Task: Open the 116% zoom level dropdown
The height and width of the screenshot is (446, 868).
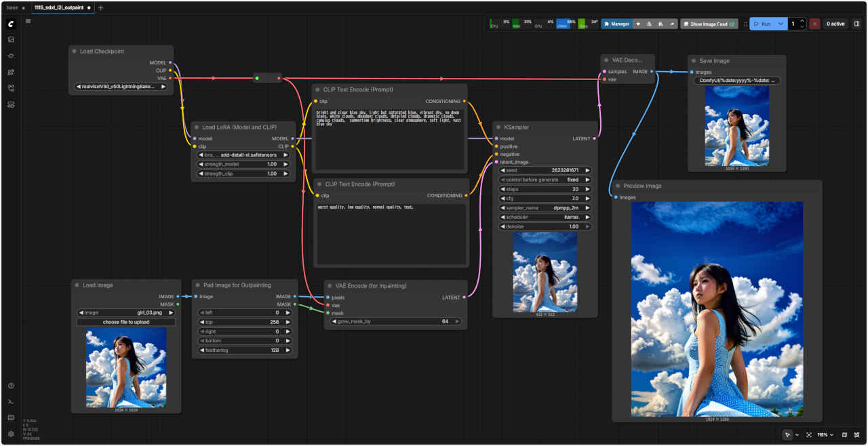Action: (x=825, y=434)
